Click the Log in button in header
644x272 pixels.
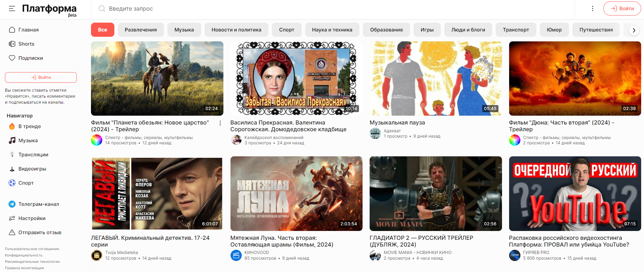tap(622, 8)
